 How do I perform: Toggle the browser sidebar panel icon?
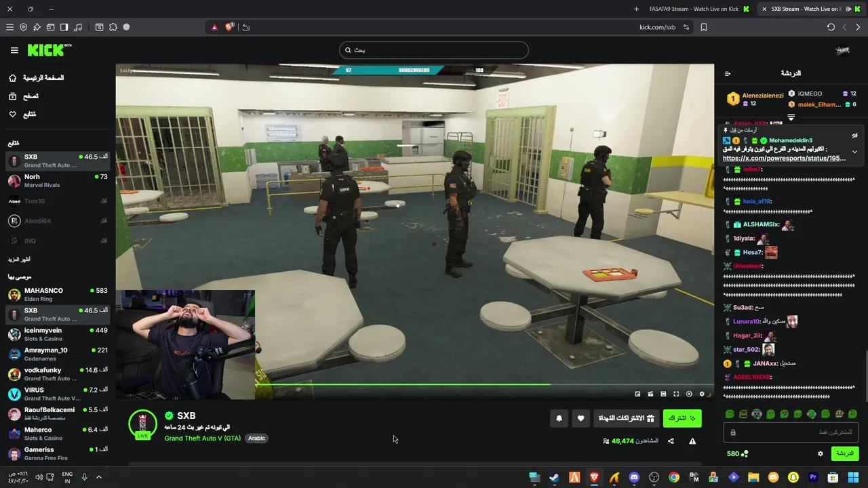tap(64, 27)
